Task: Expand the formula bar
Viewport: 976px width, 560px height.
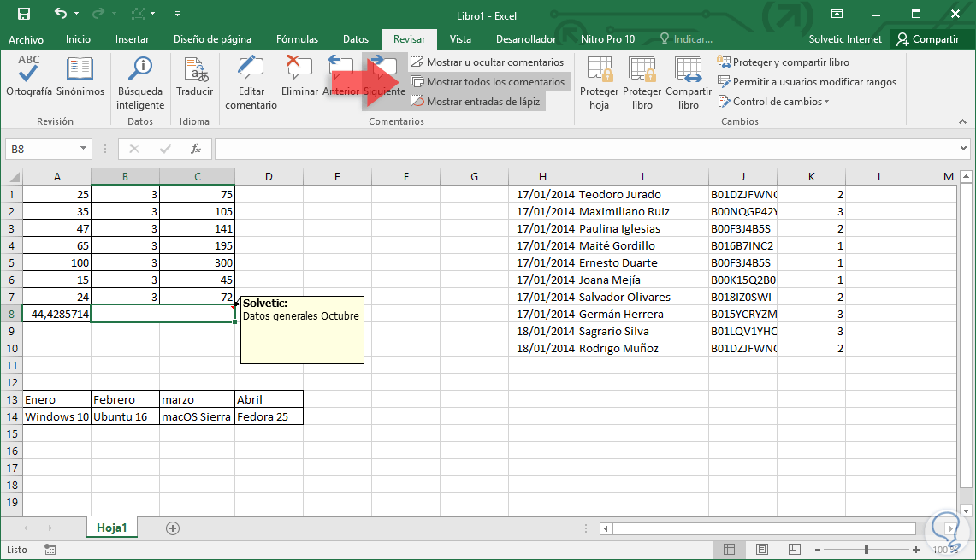Action: tap(963, 148)
